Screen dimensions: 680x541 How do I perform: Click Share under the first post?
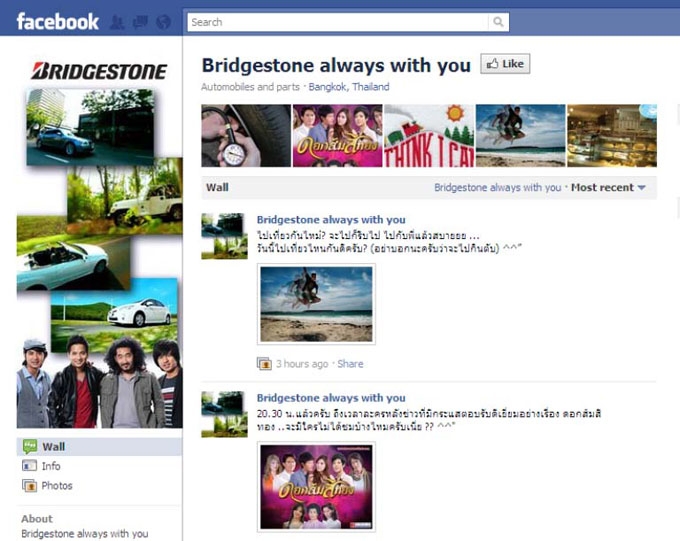pyautogui.click(x=350, y=364)
